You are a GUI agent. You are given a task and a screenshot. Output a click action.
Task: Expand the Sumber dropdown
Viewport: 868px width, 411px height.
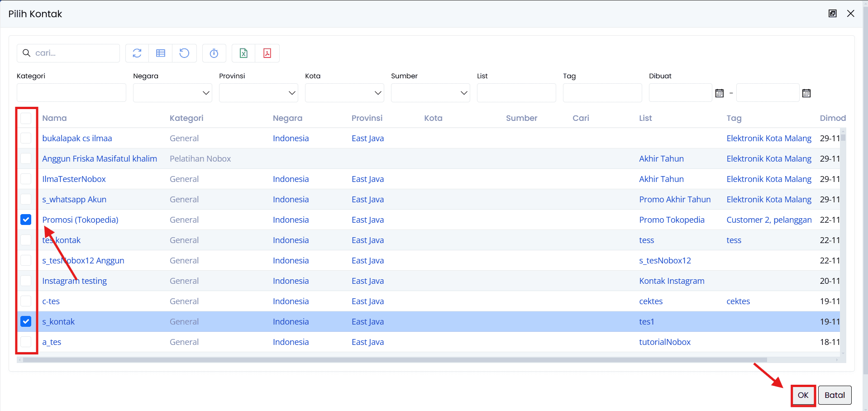[463, 93]
